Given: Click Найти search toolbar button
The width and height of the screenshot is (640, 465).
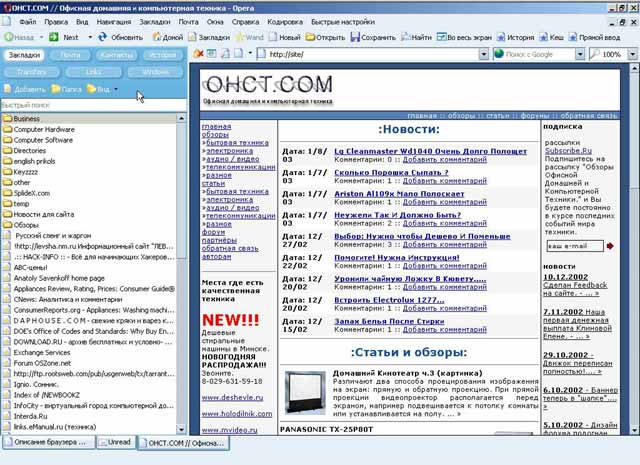Looking at the screenshot, I should [416, 37].
